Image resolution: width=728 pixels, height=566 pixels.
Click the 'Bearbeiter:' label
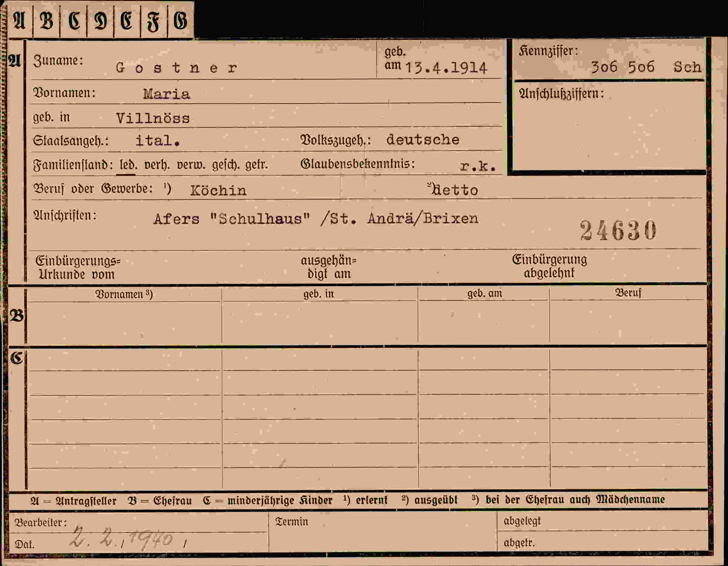point(41,522)
